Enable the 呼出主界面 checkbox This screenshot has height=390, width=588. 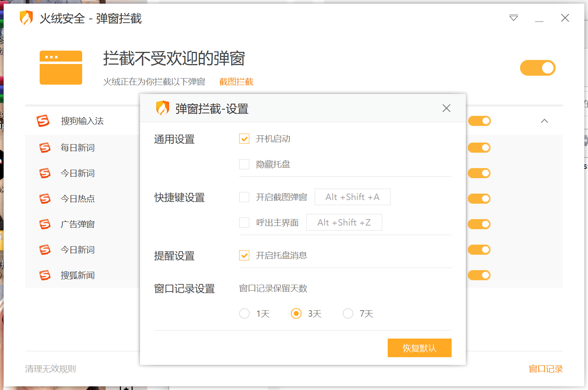point(244,223)
